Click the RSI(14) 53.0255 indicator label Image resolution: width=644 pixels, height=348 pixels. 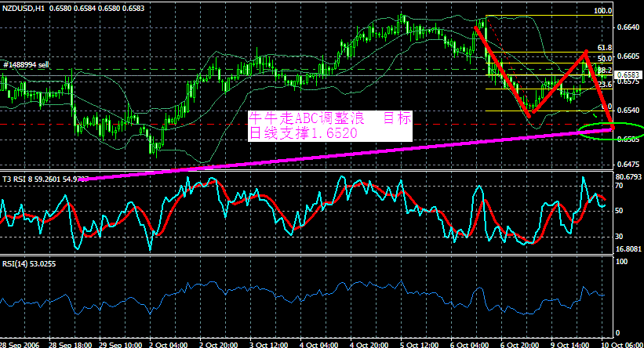(x=29, y=264)
